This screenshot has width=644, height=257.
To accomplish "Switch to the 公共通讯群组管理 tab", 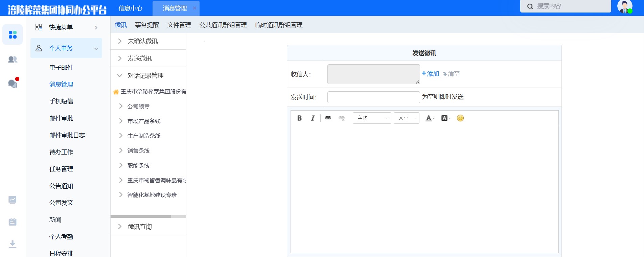I will click(223, 25).
